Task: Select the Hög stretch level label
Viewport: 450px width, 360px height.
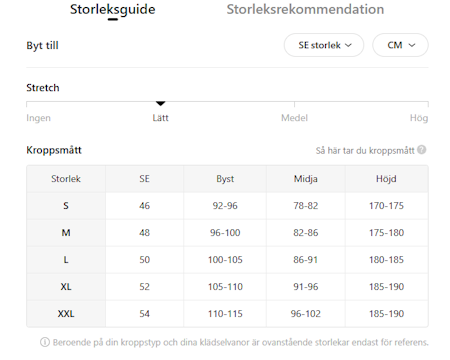Action: [419, 118]
